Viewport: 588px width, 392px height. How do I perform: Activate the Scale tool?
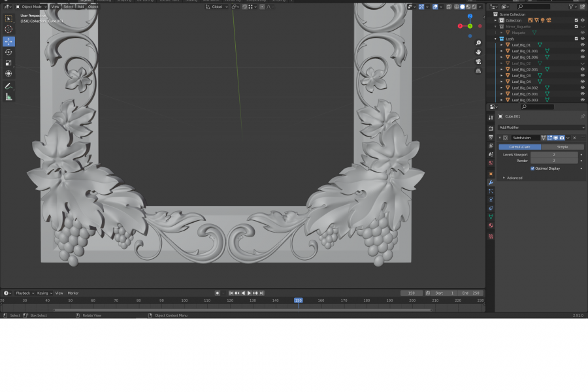pos(8,63)
